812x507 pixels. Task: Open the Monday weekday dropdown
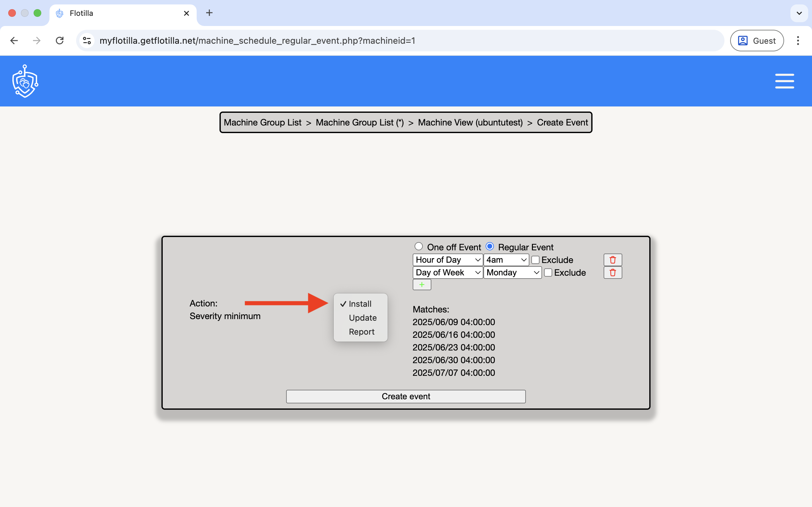pos(512,273)
